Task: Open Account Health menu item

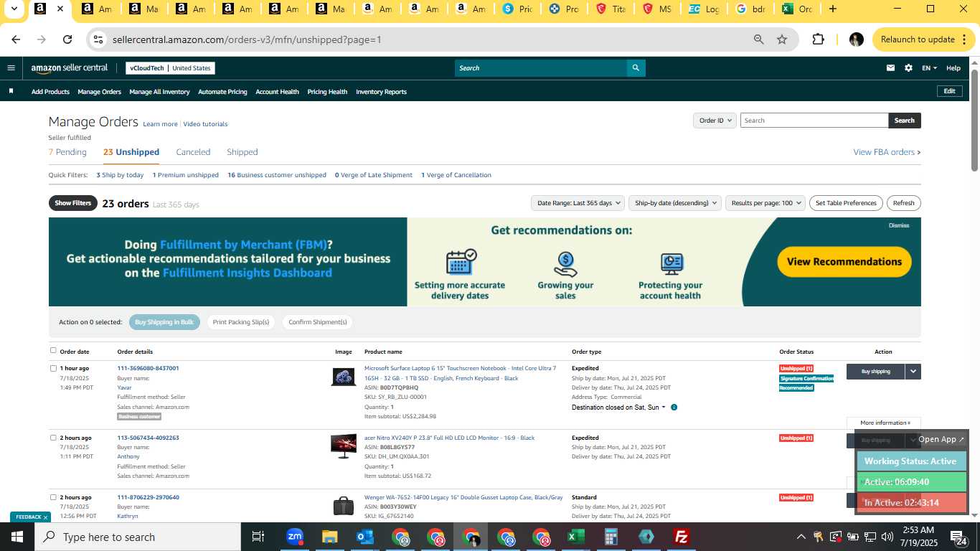Action: tap(277, 92)
